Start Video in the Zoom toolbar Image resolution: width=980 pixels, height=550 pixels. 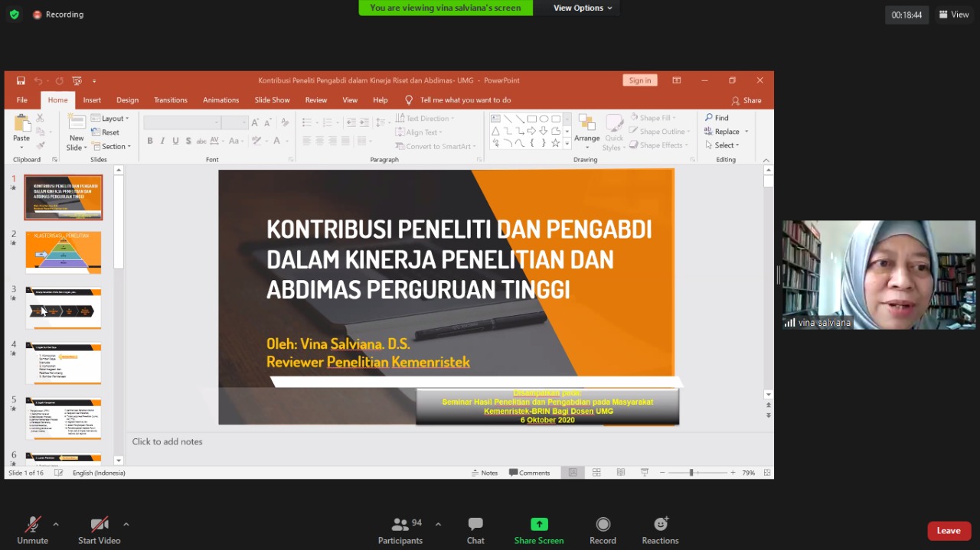[99, 529]
